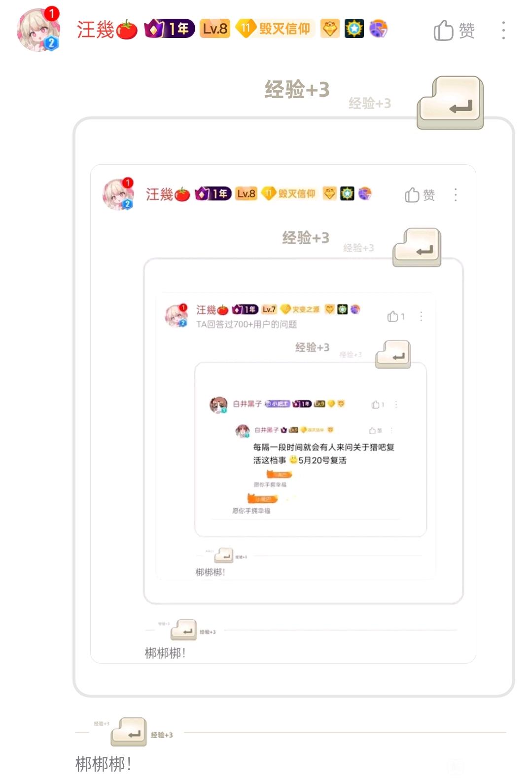Tap three-dot menu inside nested screenshot
This screenshot has width=532, height=781.
tap(455, 195)
